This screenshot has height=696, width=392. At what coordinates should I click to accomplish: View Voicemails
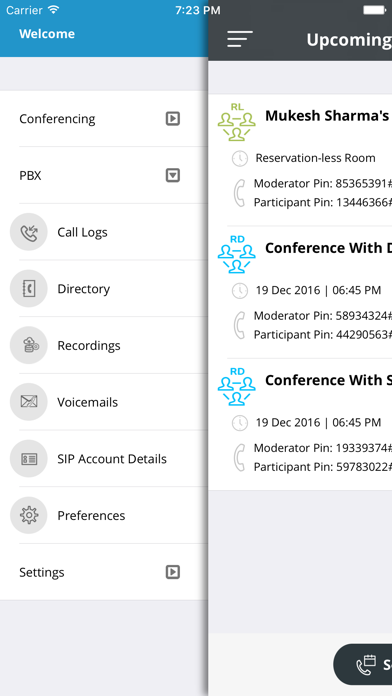click(104, 402)
